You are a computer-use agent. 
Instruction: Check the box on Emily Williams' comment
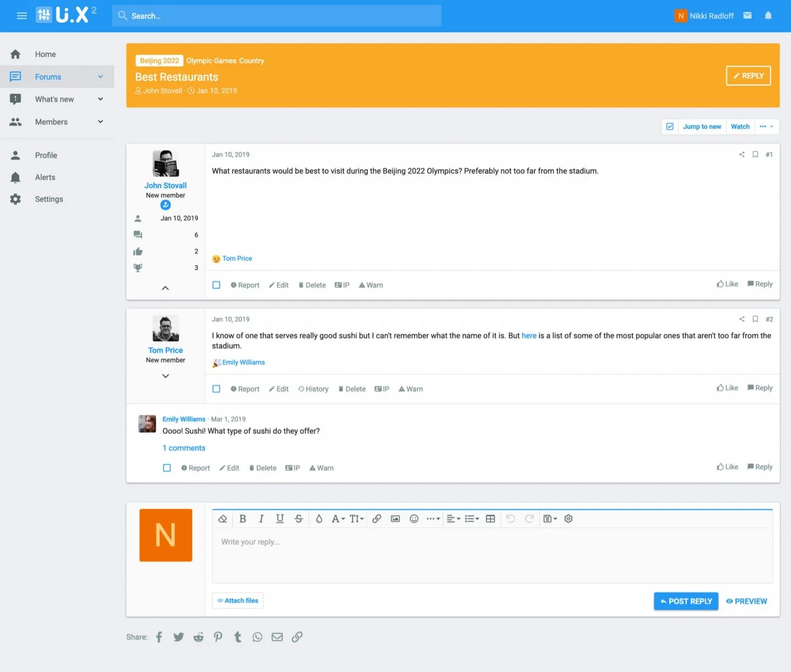click(x=167, y=468)
